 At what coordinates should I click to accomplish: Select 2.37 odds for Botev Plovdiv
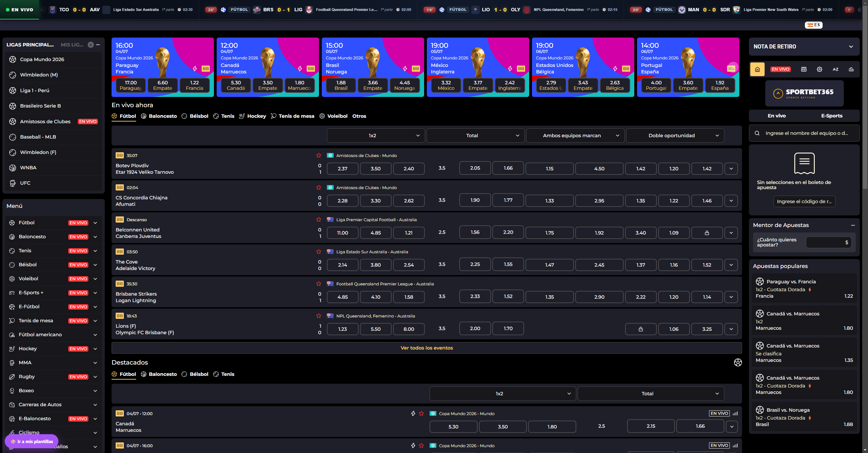[x=343, y=169]
